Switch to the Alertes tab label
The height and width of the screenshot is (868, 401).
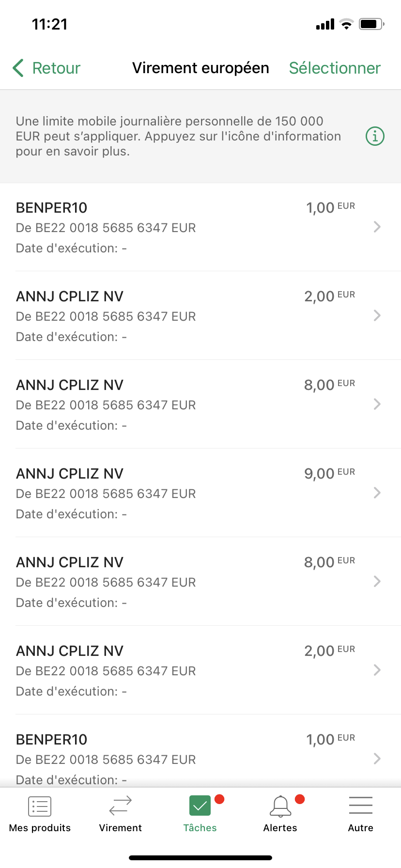(280, 828)
